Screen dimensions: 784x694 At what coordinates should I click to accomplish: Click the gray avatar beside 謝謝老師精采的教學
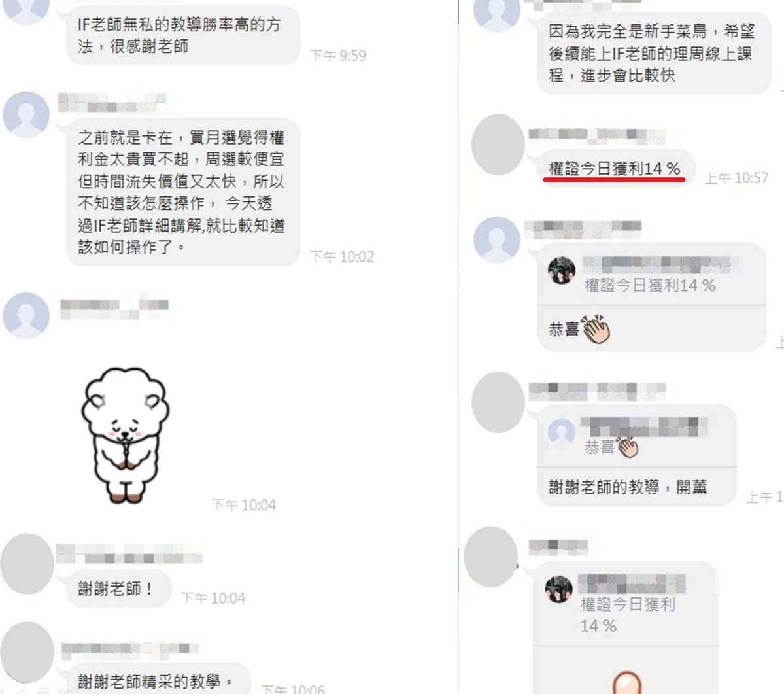coord(27,652)
